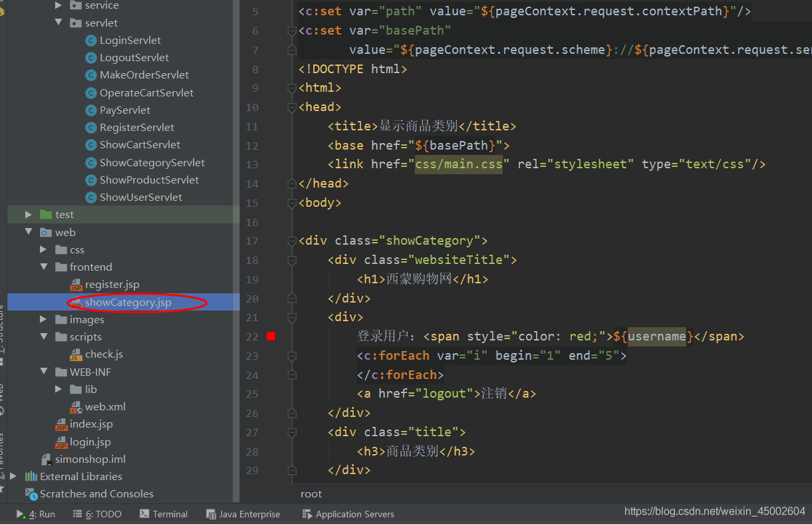Click the class icon beside MakeOrderServlet
The image size is (812, 524).
click(91, 75)
